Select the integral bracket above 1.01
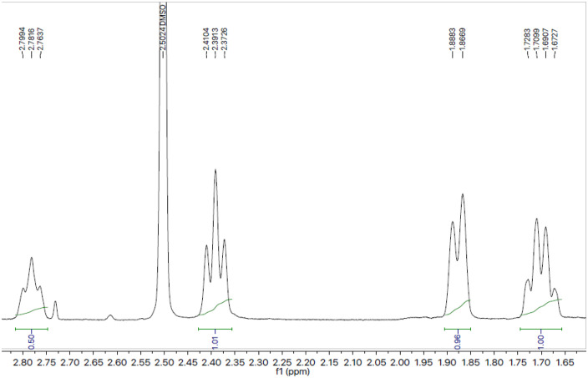The height and width of the screenshot is (378, 588). (x=215, y=330)
